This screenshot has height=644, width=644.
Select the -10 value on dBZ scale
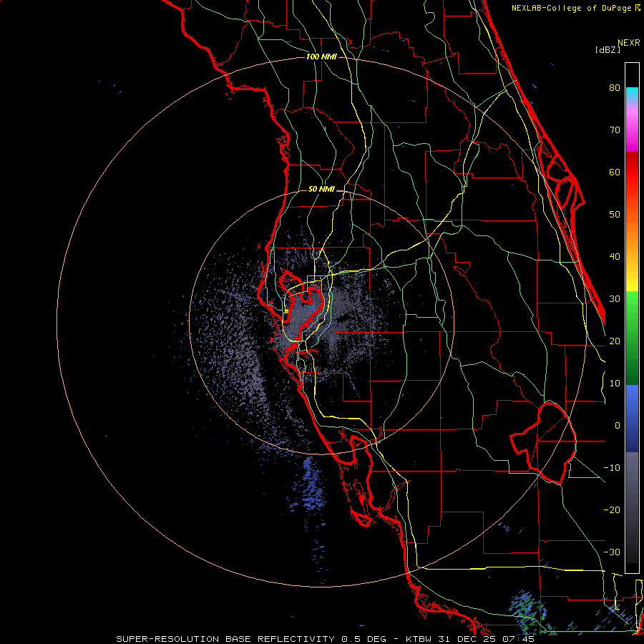click(612, 468)
